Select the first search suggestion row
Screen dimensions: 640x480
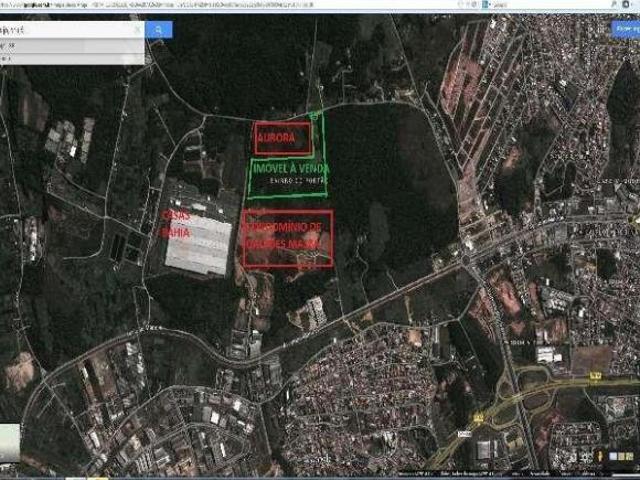pos(70,46)
